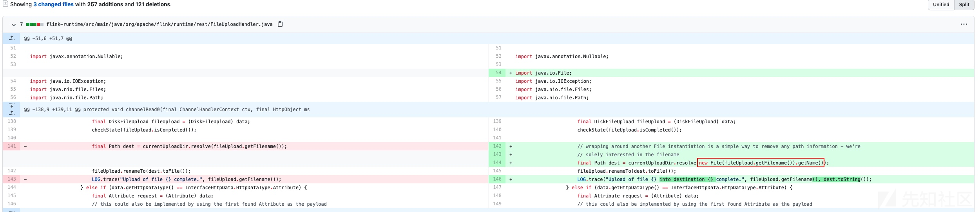Click the hunk header @@ -138,9 +139,11 @@
The width and height of the screenshot is (980, 212).
click(167, 110)
